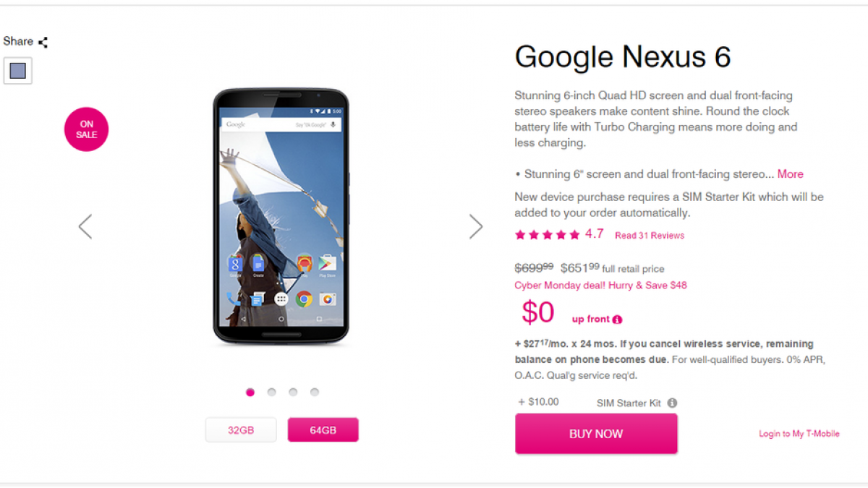Show next phone image with right arrow

[475, 226]
